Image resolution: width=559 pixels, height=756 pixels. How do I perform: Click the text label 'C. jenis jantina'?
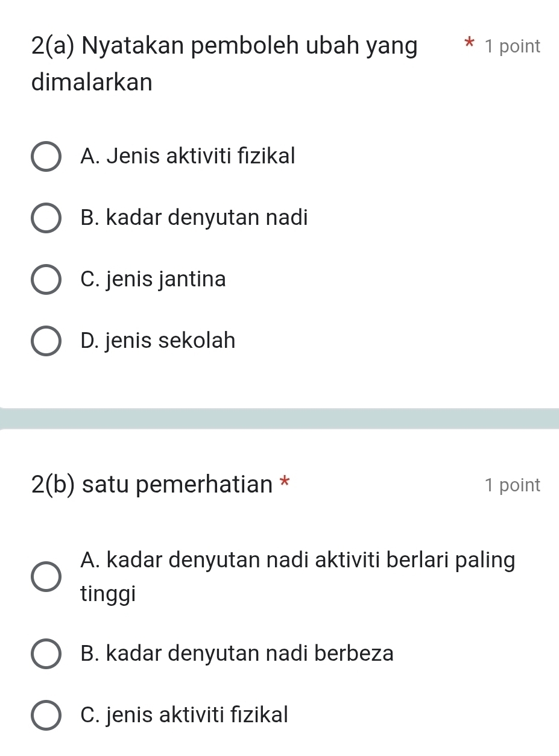[153, 280]
